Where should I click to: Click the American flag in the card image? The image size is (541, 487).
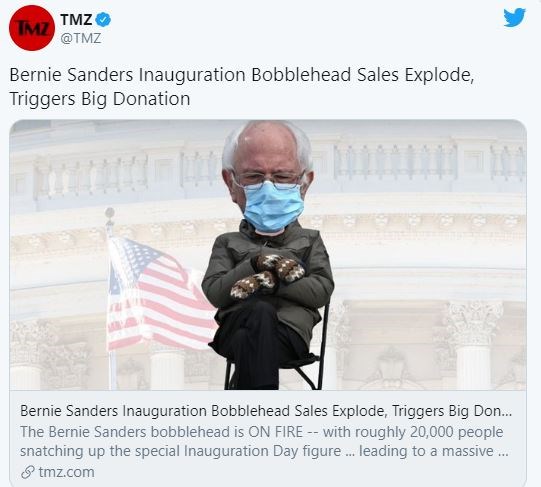[159, 293]
